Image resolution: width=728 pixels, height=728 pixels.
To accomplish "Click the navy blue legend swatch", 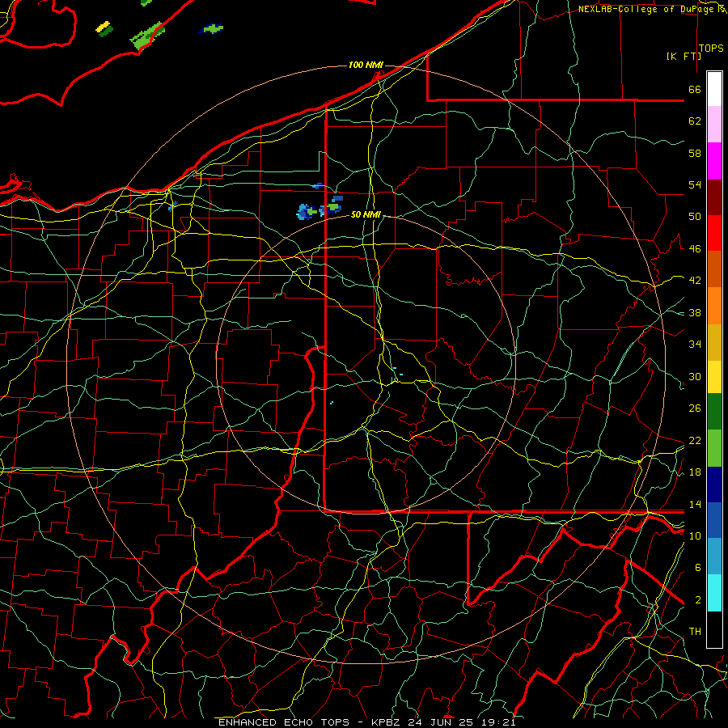I will (x=714, y=485).
